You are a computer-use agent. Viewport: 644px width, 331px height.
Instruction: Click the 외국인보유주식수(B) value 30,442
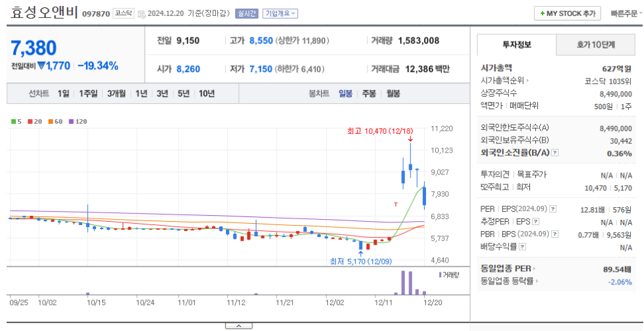tap(621, 141)
